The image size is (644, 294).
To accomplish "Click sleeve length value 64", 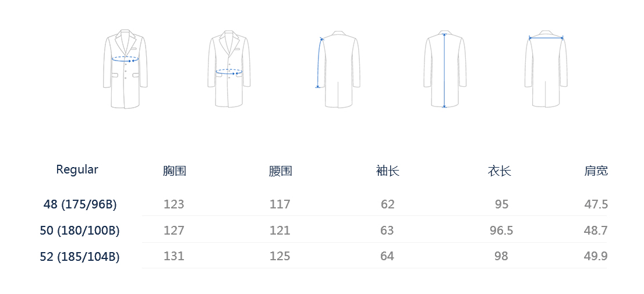I will 387,256.
